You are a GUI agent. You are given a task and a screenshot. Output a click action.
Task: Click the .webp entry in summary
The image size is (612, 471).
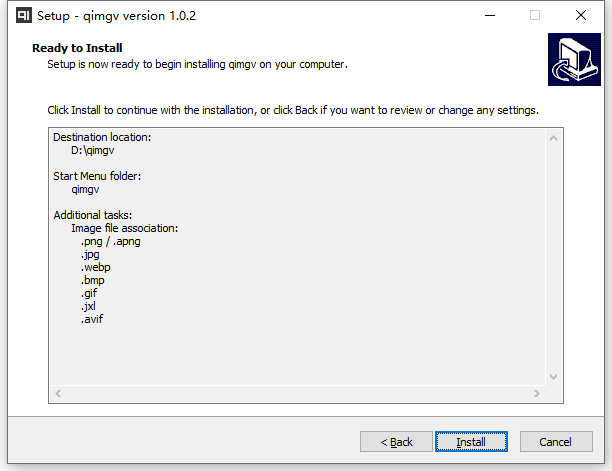click(x=96, y=268)
